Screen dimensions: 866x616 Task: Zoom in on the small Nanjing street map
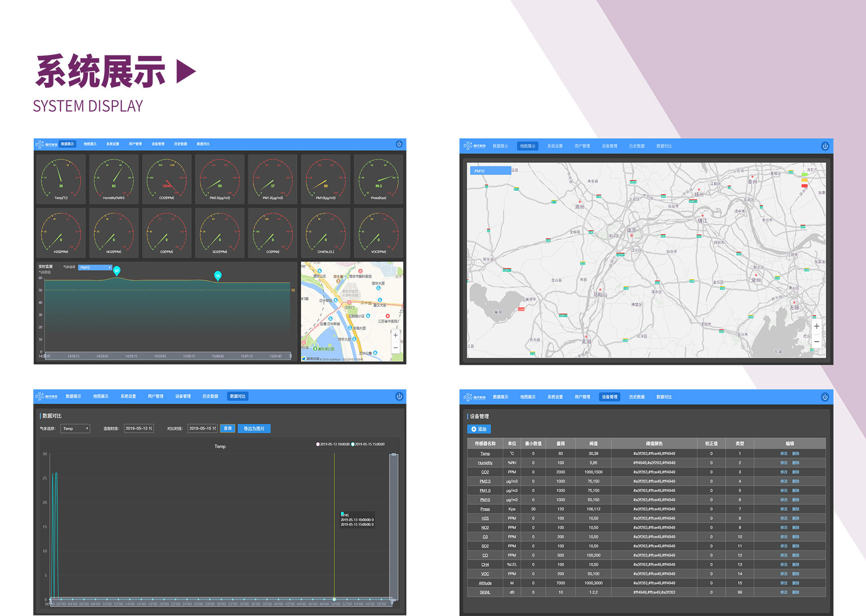396,335
